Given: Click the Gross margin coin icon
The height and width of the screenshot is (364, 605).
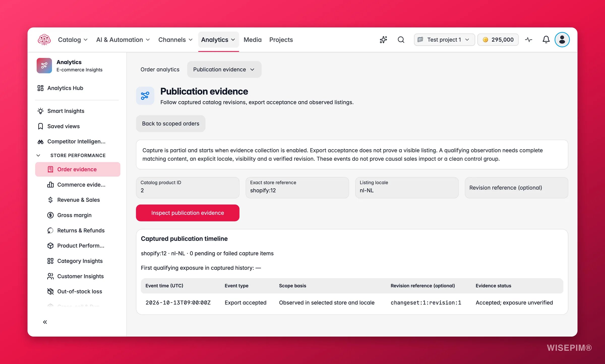Looking at the screenshot, I should point(50,215).
